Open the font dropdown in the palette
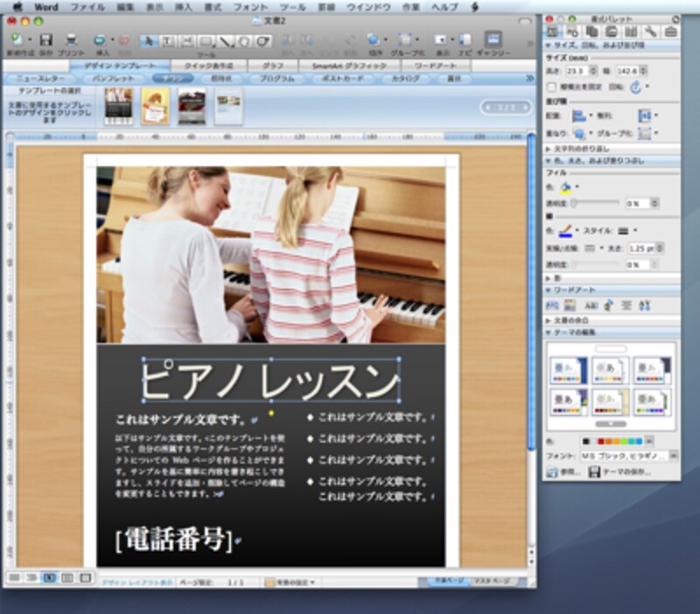This screenshot has width=700, height=614. pos(673,454)
